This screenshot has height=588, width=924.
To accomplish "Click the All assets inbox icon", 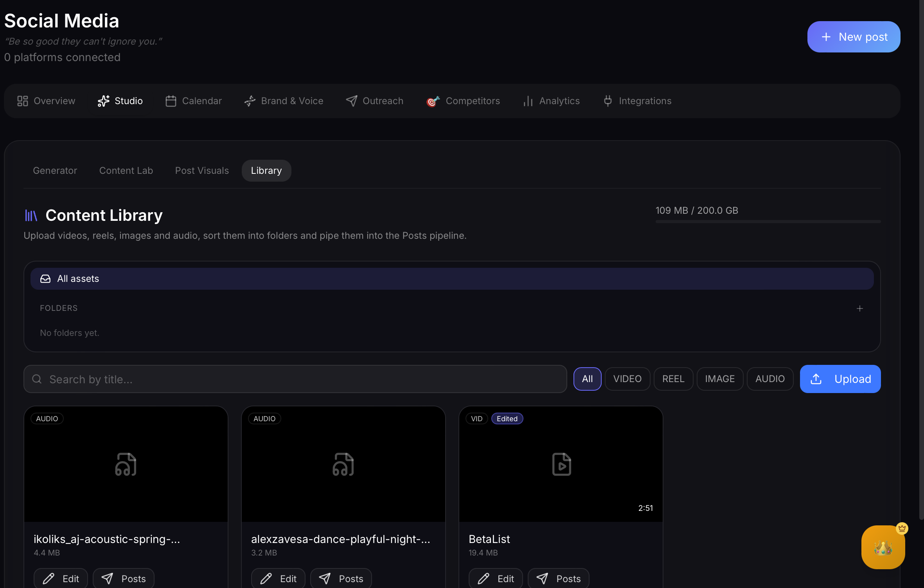I will 45,279.
